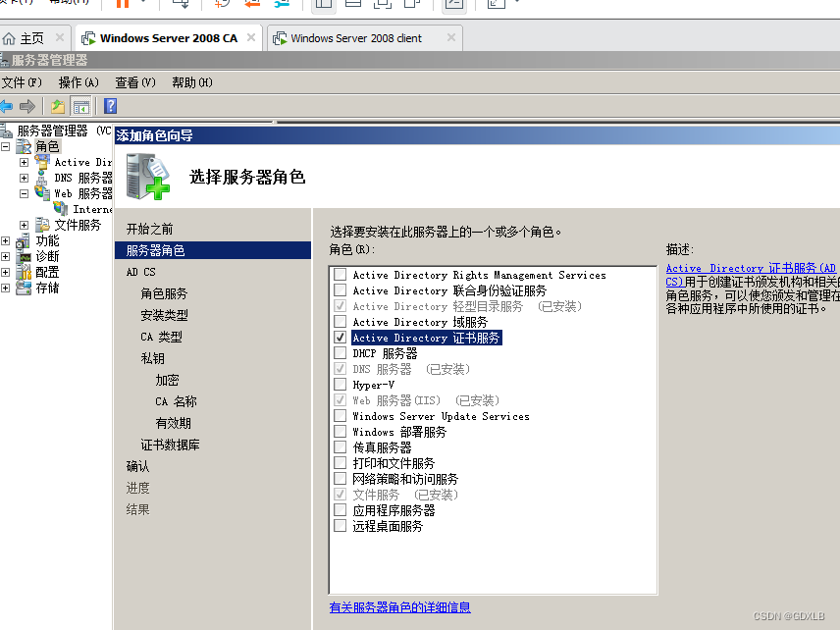
Task: Check Hyper-V role
Action: 340,385
